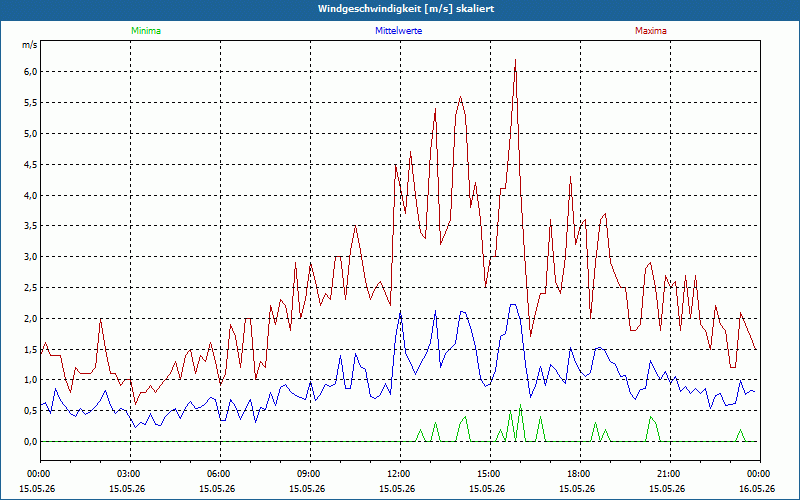The height and width of the screenshot is (500, 800).
Task: Click the 21:00 time axis label
Action: click(670, 474)
